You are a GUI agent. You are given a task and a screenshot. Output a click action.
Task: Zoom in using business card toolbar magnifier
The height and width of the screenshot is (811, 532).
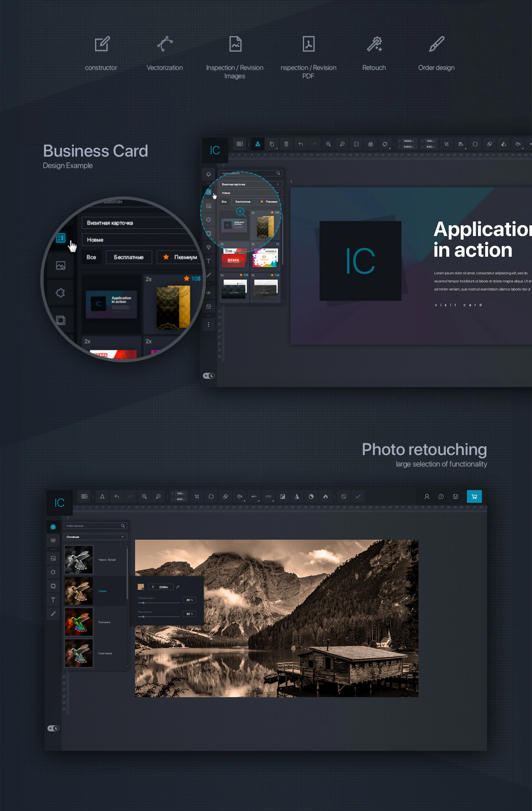pos(328,144)
